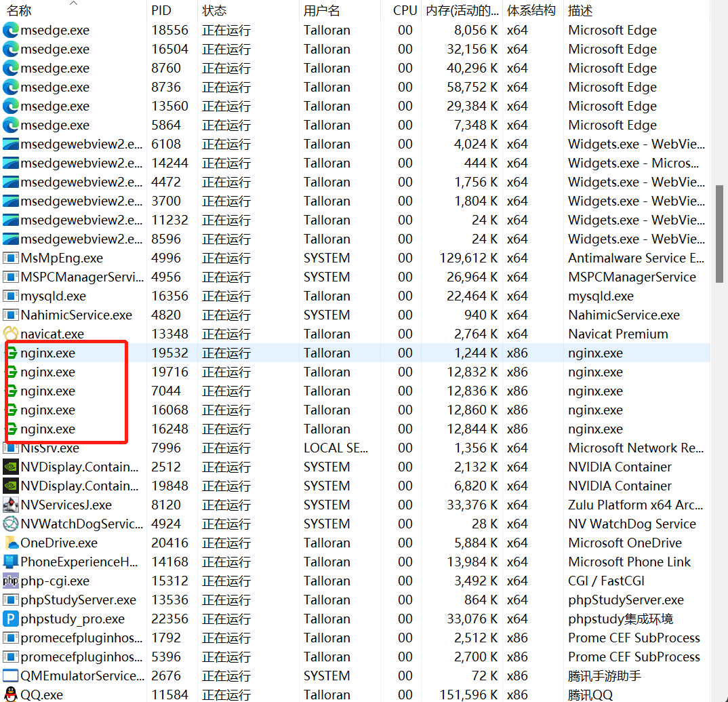Select the 13560 PID cell
This screenshot has width=728, height=702.
coord(169,106)
